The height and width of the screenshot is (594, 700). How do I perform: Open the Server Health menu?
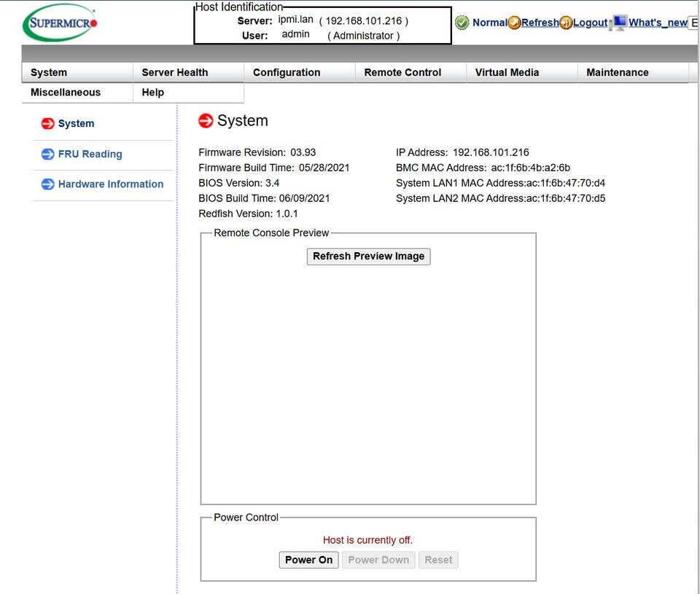(x=188, y=72)
